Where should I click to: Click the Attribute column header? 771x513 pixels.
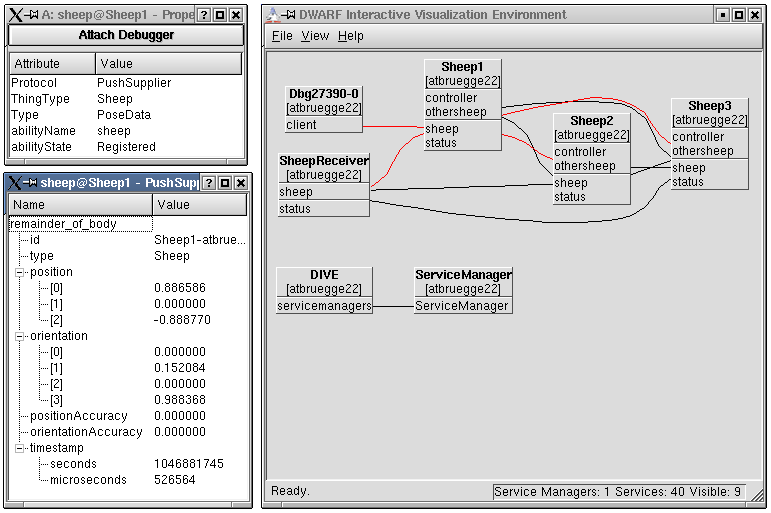pos(52,63)
